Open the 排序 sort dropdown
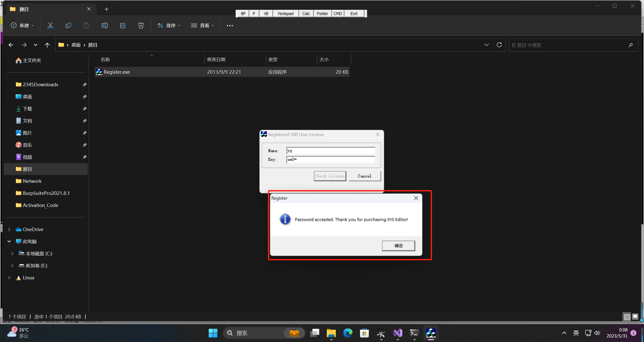This screenshot has height=342, width=644. 169,25
